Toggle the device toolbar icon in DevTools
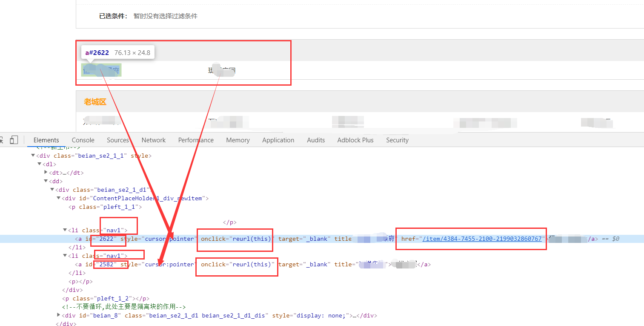 [14, 140]
